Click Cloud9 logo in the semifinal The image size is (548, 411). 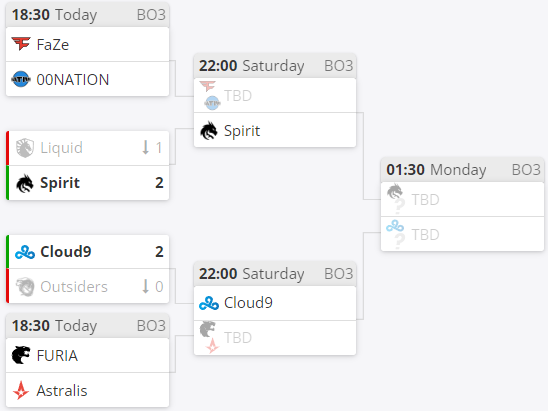coord(209,303)
